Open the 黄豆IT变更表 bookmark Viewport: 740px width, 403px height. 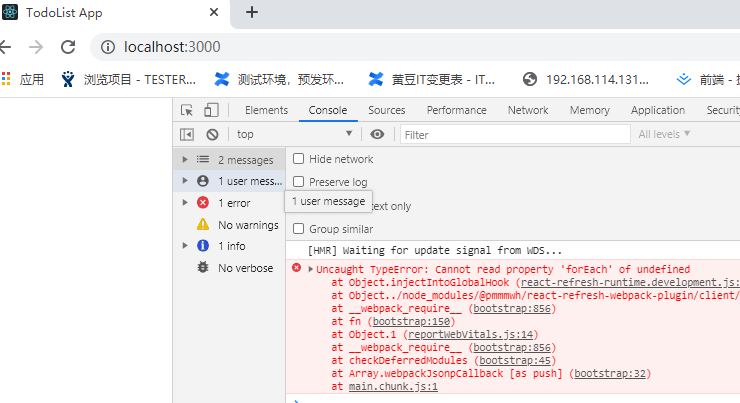pyautogui.click(x=432, y=79)
